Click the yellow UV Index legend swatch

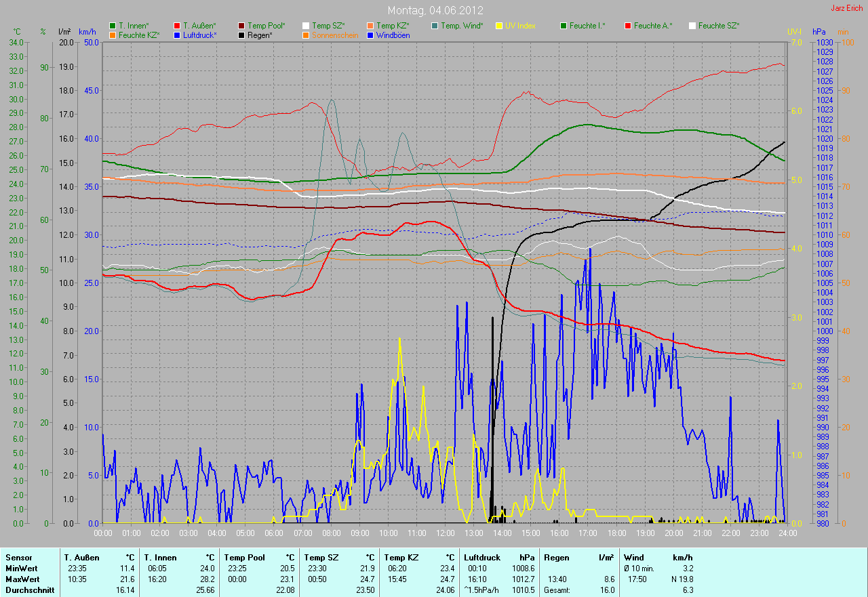tap(499, 26)
